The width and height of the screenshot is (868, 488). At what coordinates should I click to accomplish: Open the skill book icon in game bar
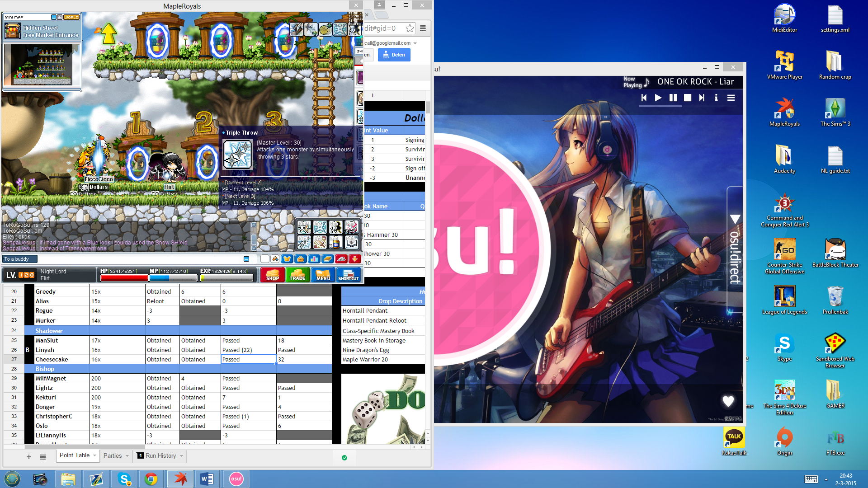pyautogui.click(x=328, y=259)
